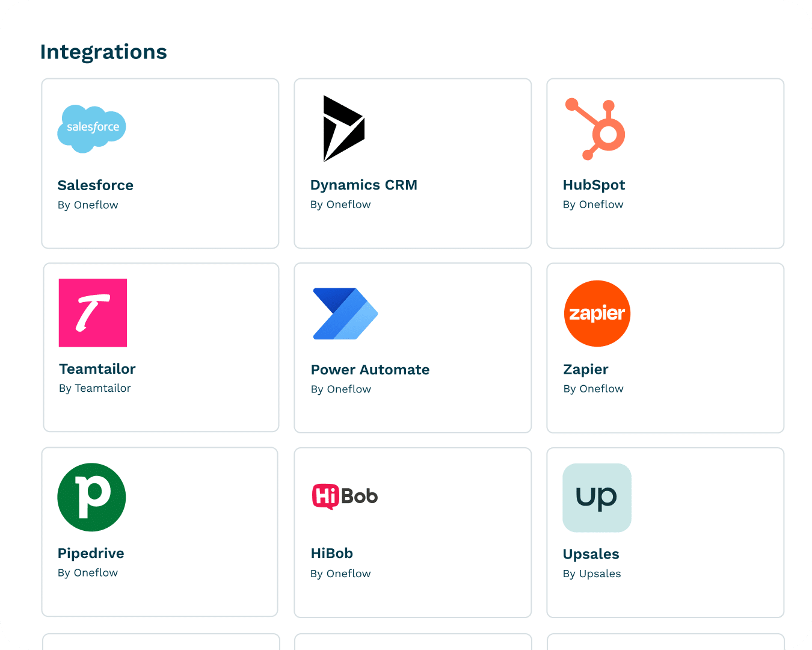Image resolution: width=812 pixels, height=650 pixels.
Task: Open the Salesforce integration title
Action: [96, 185]
